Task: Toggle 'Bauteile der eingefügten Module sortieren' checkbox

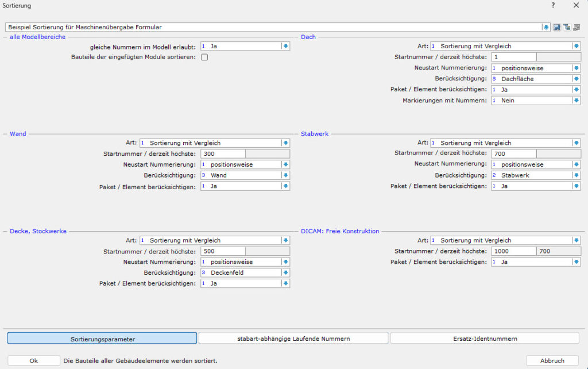Action: pyautogui.click(x=204, y=57)
